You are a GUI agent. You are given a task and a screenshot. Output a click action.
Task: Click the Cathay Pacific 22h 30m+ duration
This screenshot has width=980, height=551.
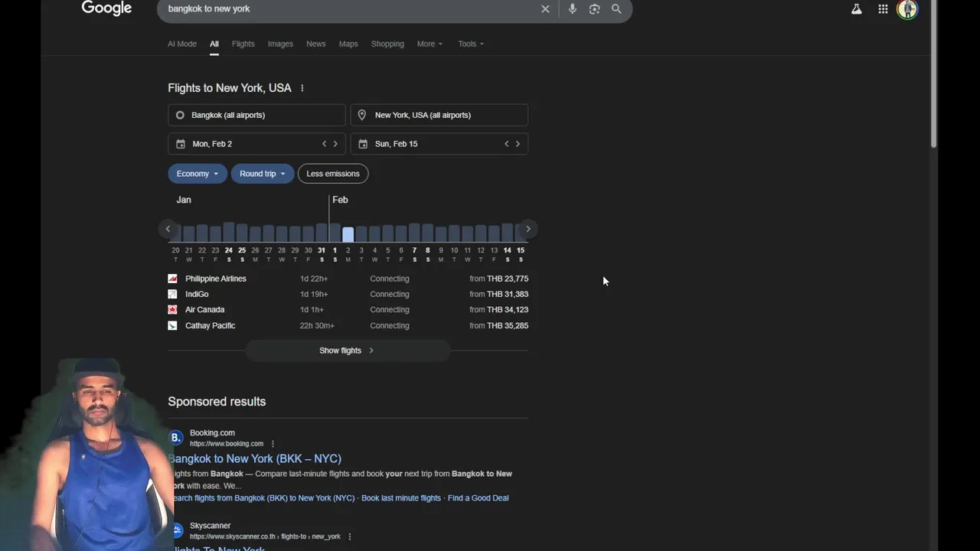tap(317, 325)
